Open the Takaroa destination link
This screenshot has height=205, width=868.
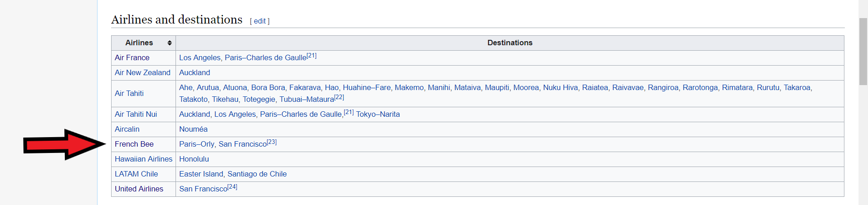click(x=797, y=87)
